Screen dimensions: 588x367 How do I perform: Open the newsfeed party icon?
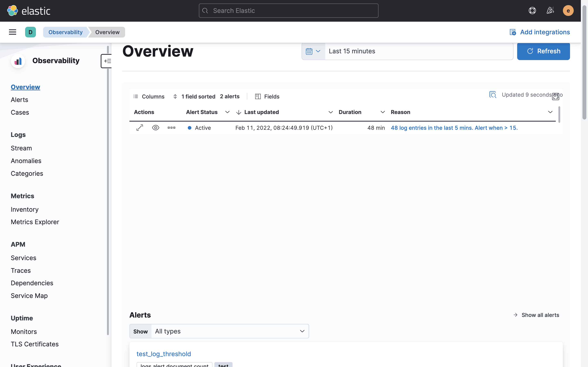pyautogui.click(x=550, y=11)
